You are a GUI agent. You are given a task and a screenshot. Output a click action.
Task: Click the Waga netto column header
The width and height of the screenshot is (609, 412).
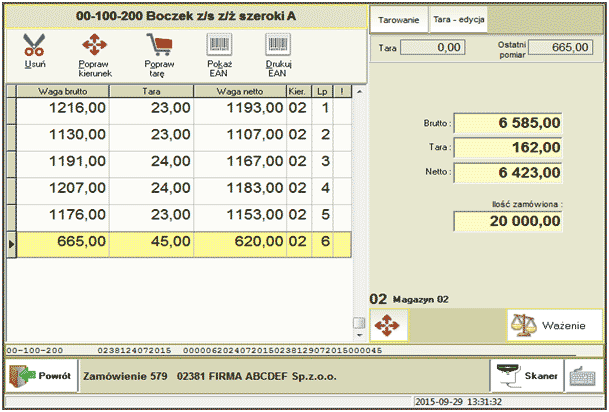pos(239,91)
